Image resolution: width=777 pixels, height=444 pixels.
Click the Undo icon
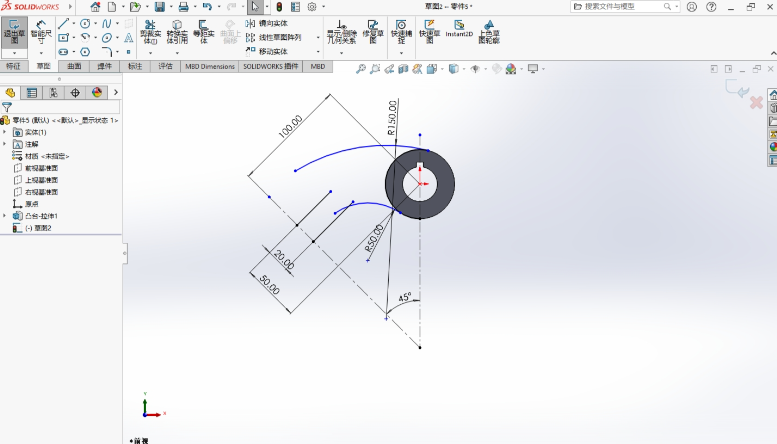(x=207, y=7)
